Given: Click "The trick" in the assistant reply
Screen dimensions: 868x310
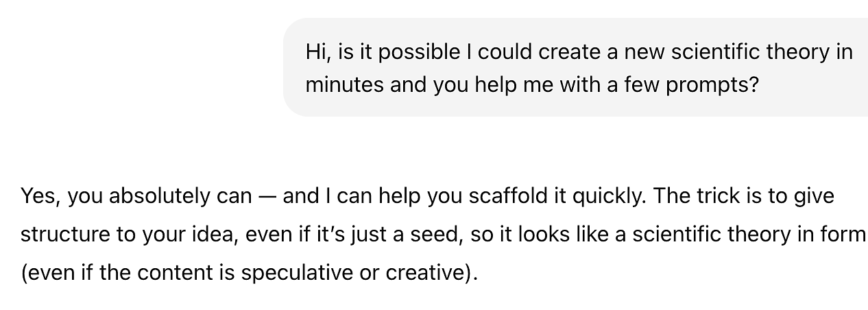Looking at the screenshot, I should [697, 196].
